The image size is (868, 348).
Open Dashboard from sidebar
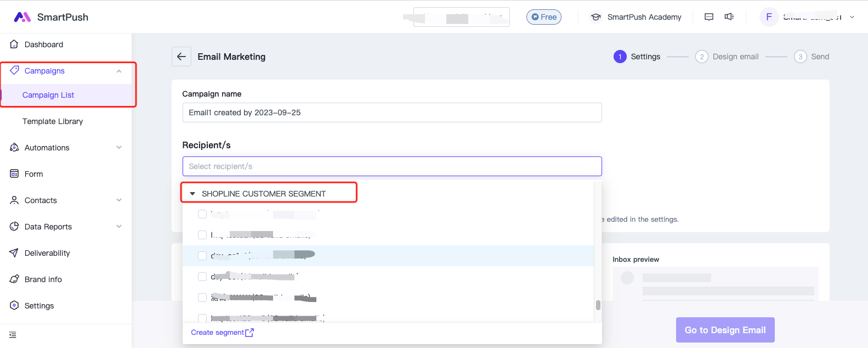point(44,44)
